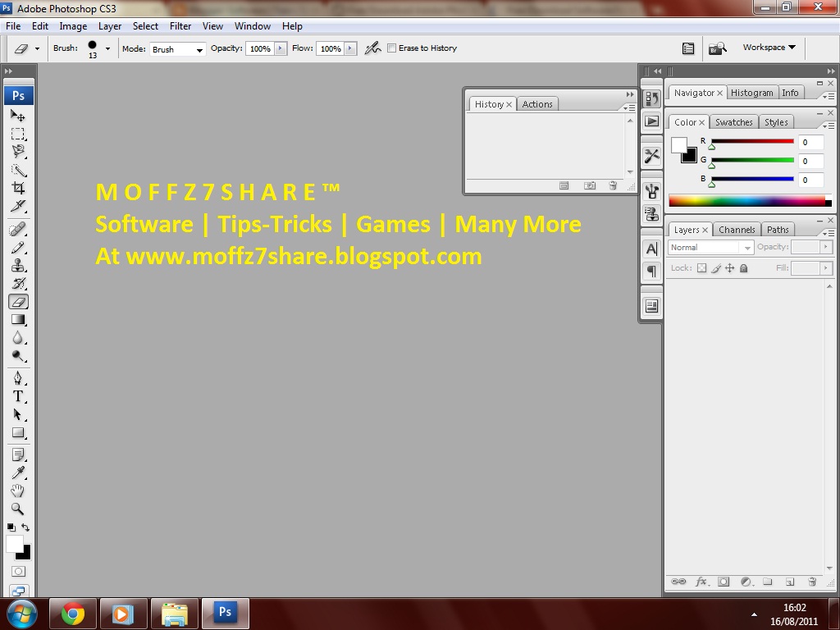Select the Path Selection tool
The width and height of the screenshot is (840, 630).
[18, 414]
